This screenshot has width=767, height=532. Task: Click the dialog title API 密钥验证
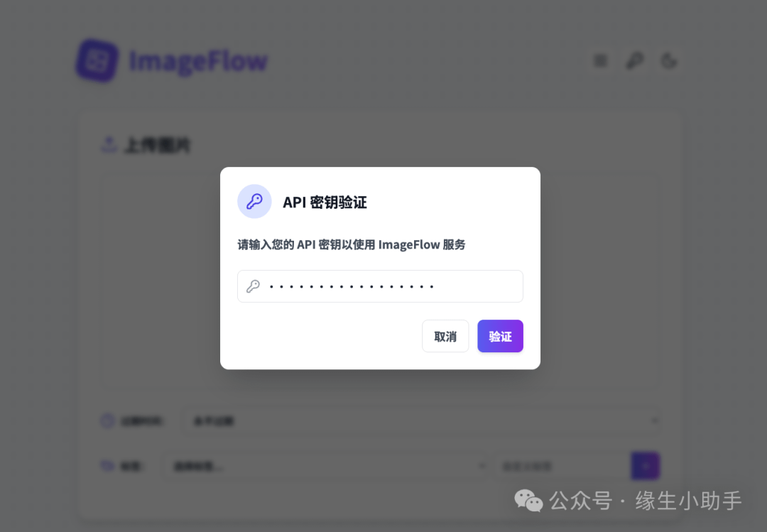point(325,202)
